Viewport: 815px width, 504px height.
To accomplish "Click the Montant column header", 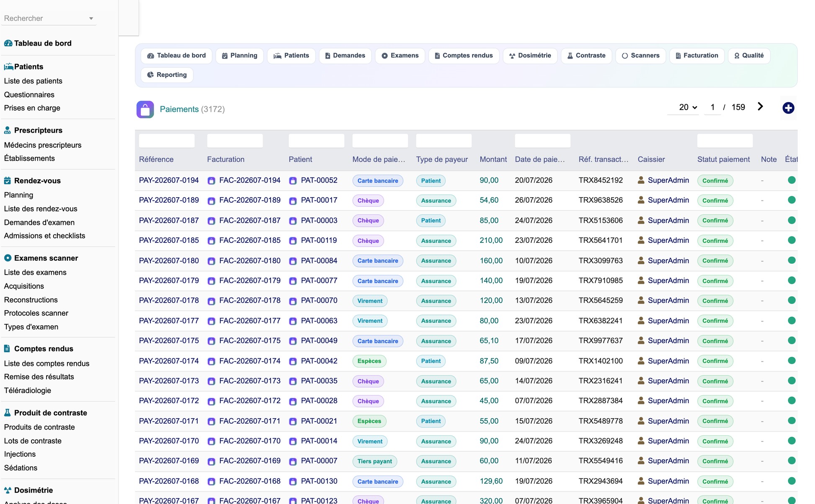I will click(x=493, y=159).
